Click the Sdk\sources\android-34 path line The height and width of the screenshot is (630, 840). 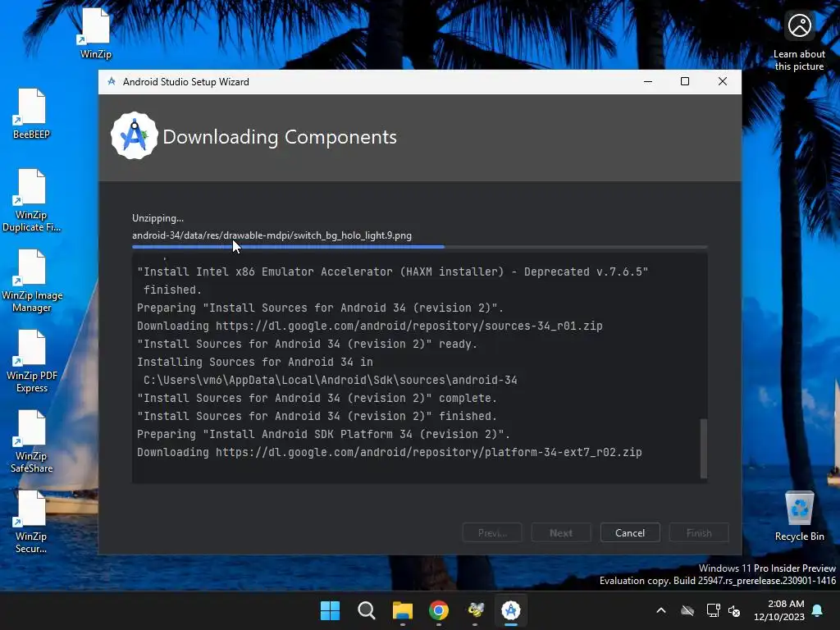(x=330, y=380)
